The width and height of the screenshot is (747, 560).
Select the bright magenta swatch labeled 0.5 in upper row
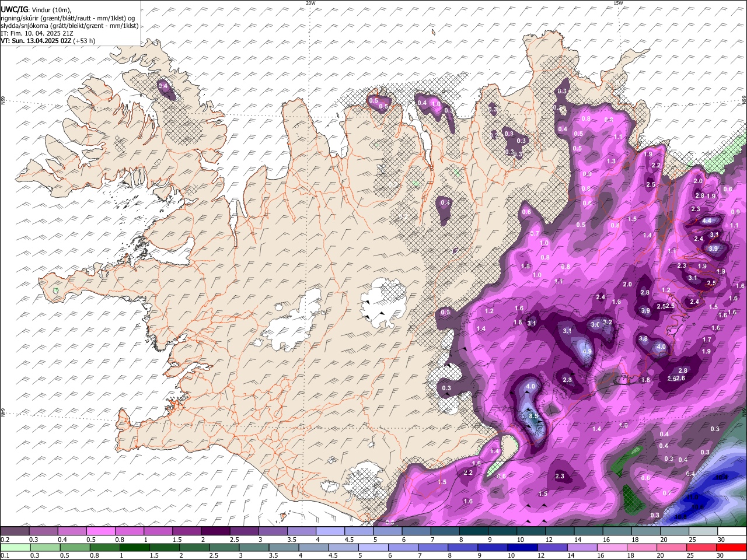pos(100,531)
